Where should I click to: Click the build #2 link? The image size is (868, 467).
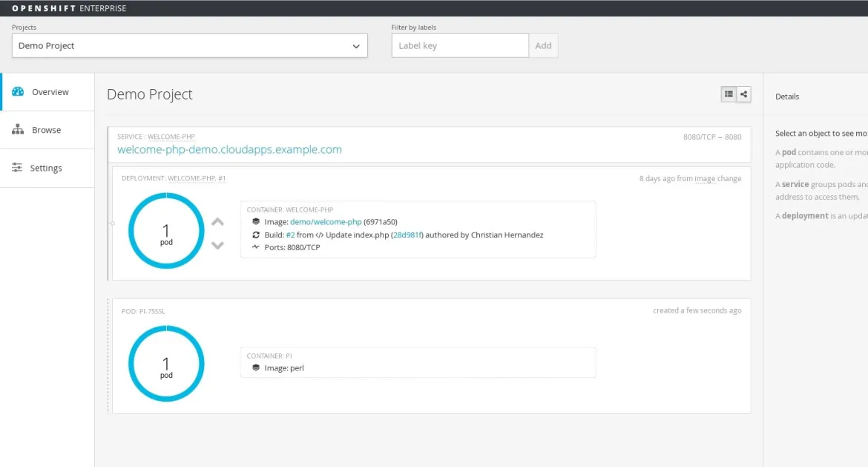(x=291, y=234)
